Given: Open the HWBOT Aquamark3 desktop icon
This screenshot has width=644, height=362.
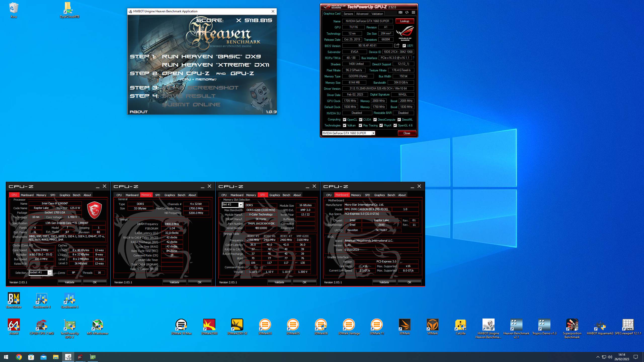Looking at the screenshot, I should click(x=600, y=327).
